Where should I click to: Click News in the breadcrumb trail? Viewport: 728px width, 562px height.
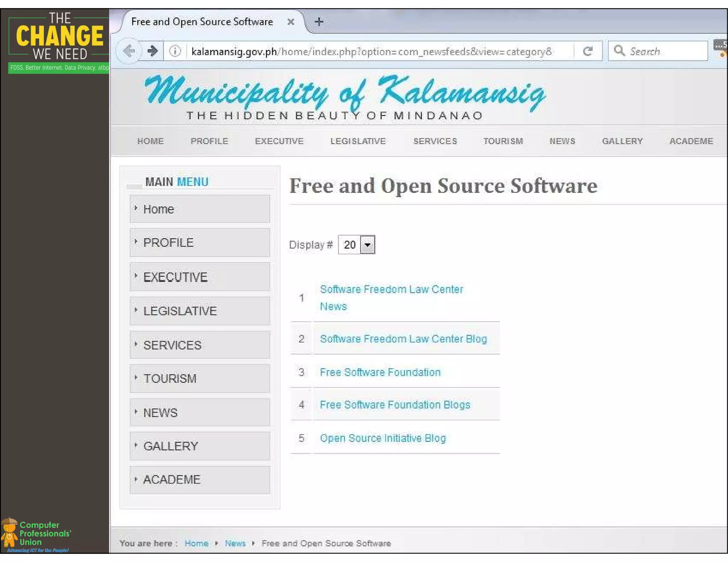click(x=235, y=544)
